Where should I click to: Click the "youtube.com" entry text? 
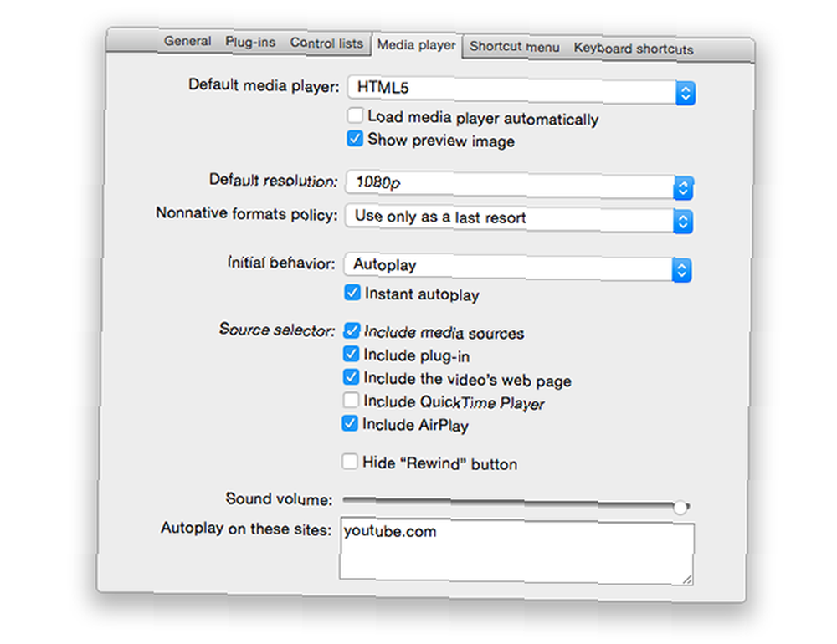click(x=390, y=531)
